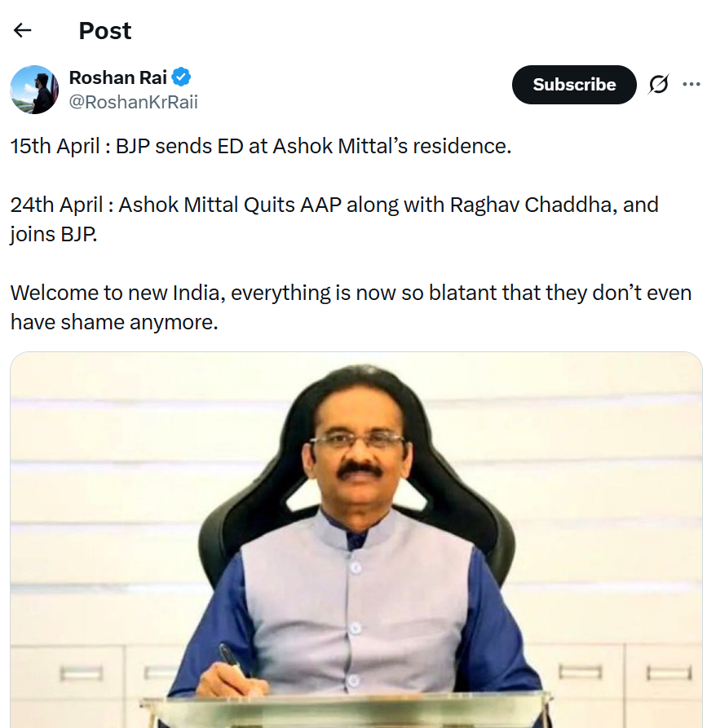The height and width of the screenshot is (728, 707).
Task: Open Roshan Rai's profile avatar
Action: 34,90
